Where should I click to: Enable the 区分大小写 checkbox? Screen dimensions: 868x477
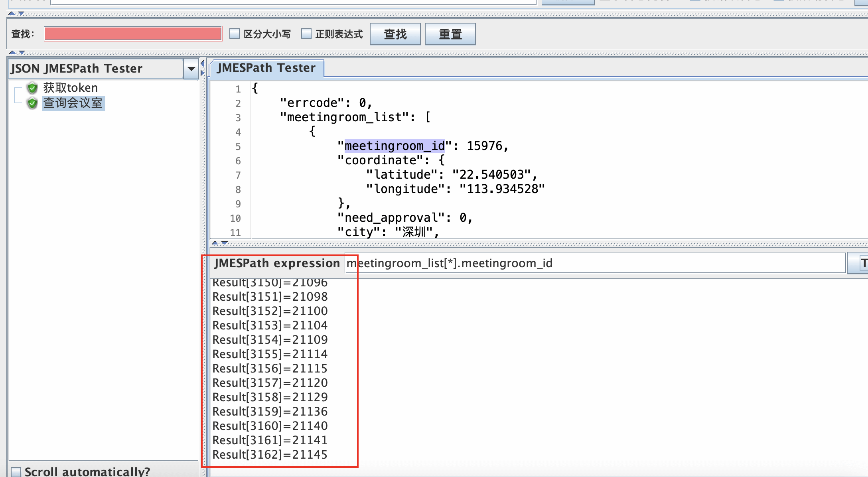coord(235,34)
